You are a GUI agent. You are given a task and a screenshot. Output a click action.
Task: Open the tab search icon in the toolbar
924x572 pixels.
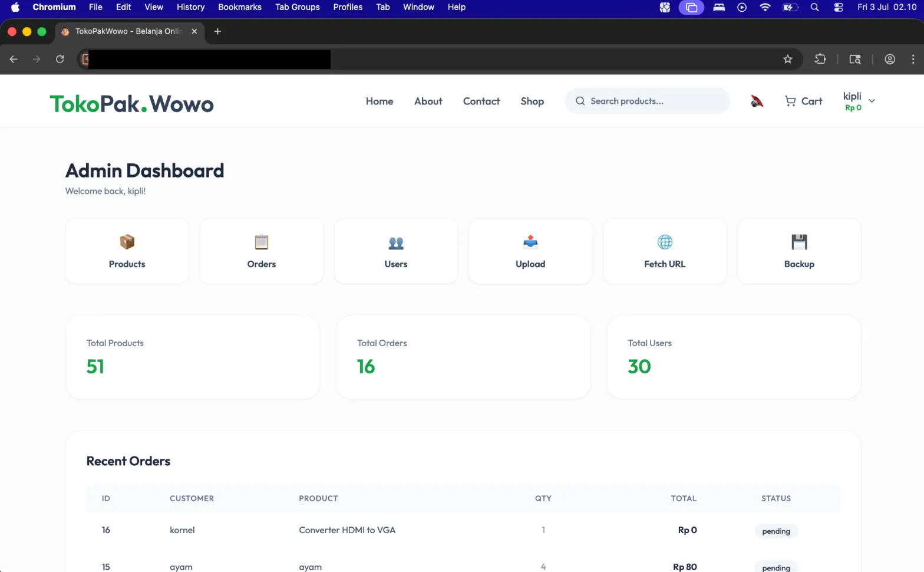[855, 59]
